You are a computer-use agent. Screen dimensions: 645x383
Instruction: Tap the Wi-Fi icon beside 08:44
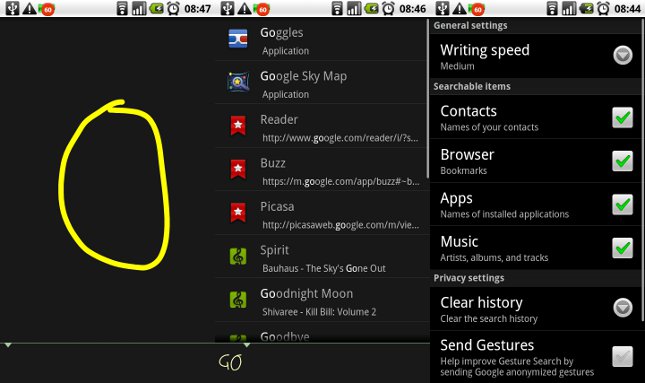552,8
